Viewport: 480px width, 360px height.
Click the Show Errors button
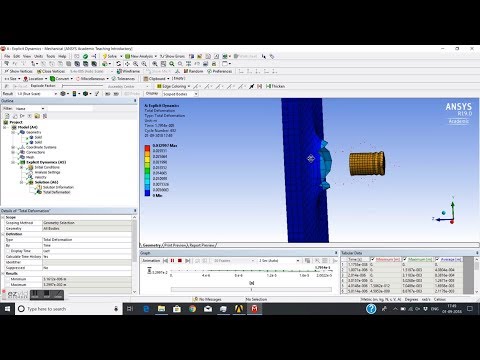click(172, 56)
